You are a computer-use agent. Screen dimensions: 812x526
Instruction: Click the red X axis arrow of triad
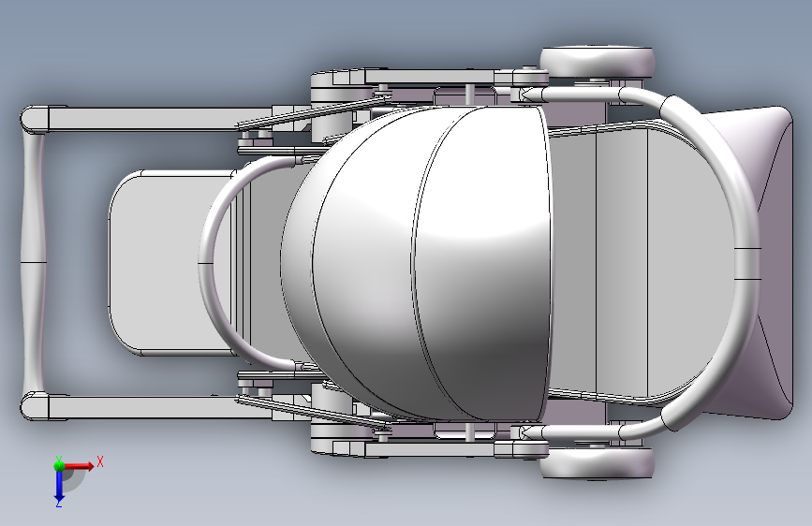coord(79,466)
